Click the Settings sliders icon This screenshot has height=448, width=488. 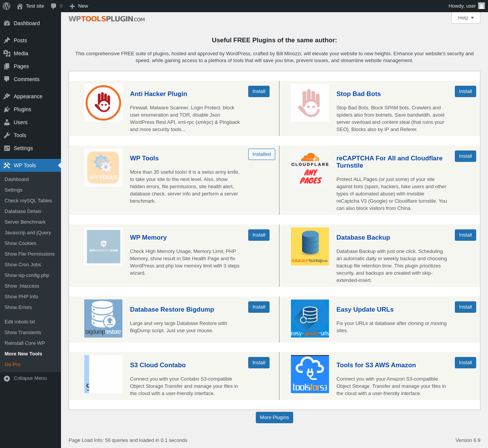point(7,148)
